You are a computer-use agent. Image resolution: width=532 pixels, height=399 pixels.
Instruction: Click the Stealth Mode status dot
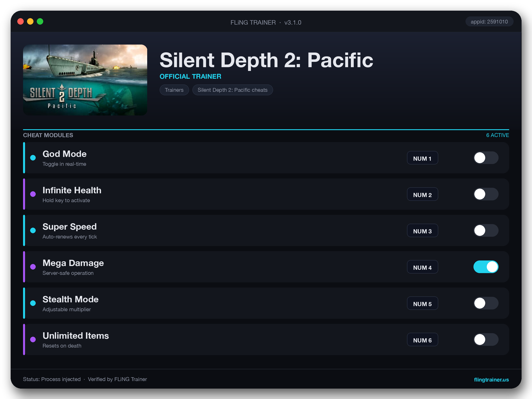point(33,303)
